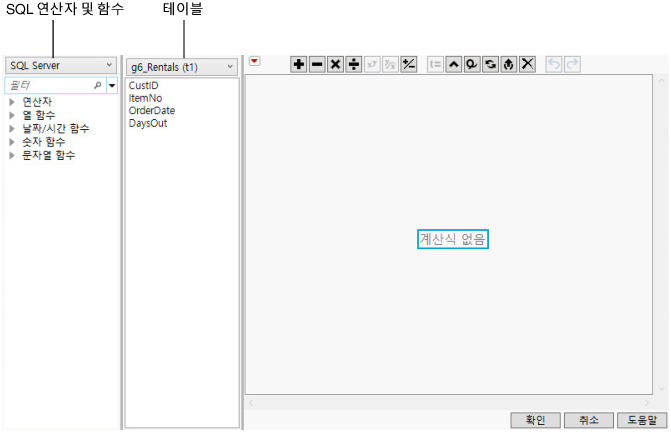The width and height of the screenshot is (671, 432).
Task: Open the SQL Server dialect dropdown
Action: (61, 65)
